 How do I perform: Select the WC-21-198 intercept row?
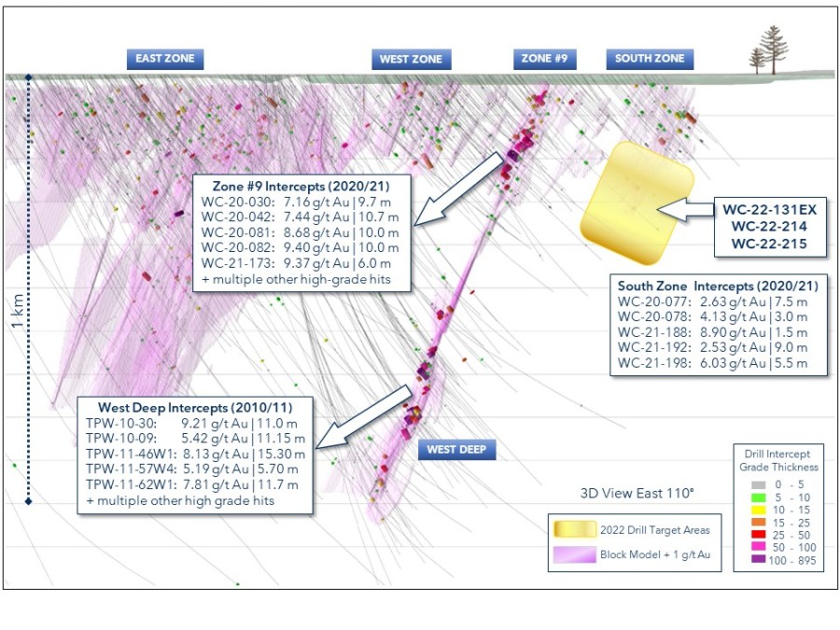click(x=712, y=363)
